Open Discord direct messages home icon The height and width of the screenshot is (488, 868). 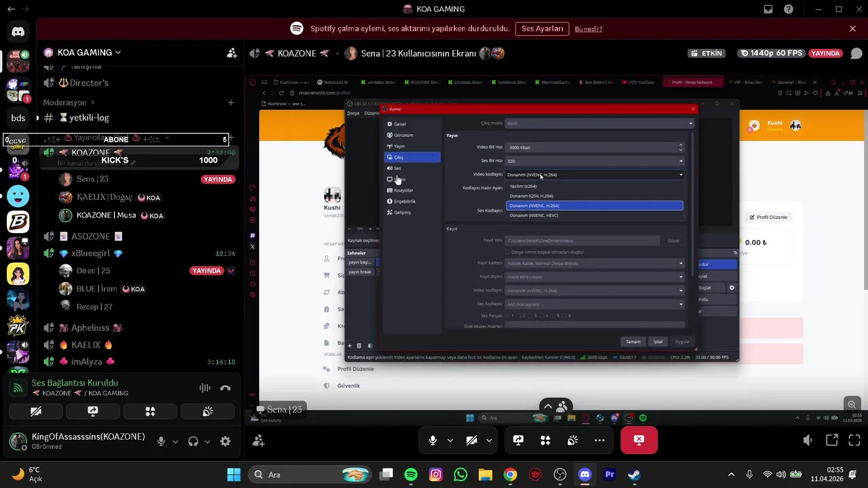(x=18, y=32)
